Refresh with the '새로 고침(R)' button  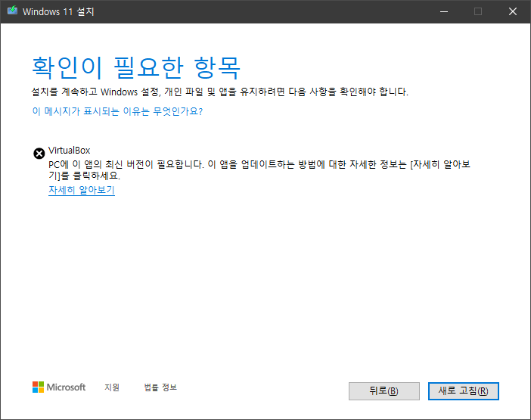[463, 391]
